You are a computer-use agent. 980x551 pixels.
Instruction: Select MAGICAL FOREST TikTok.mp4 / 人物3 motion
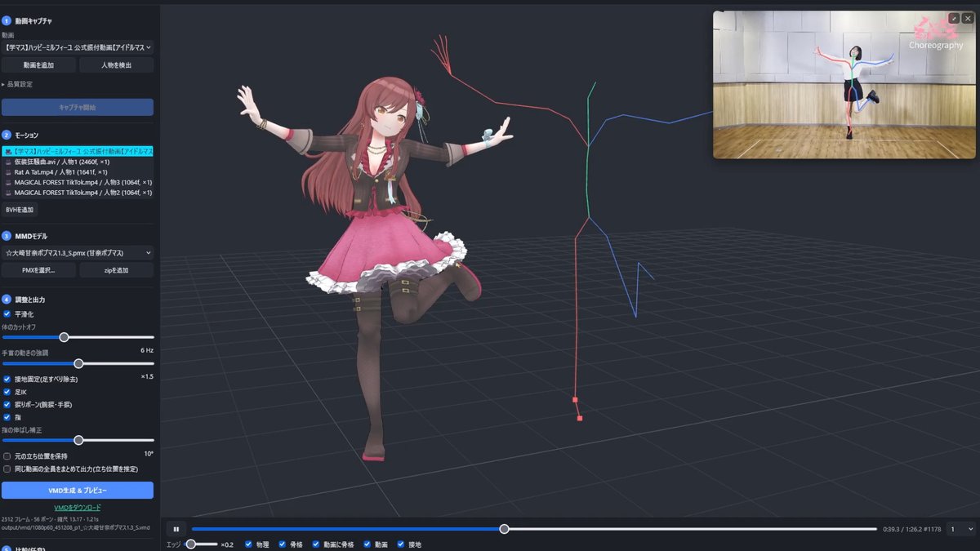(78, 182)
